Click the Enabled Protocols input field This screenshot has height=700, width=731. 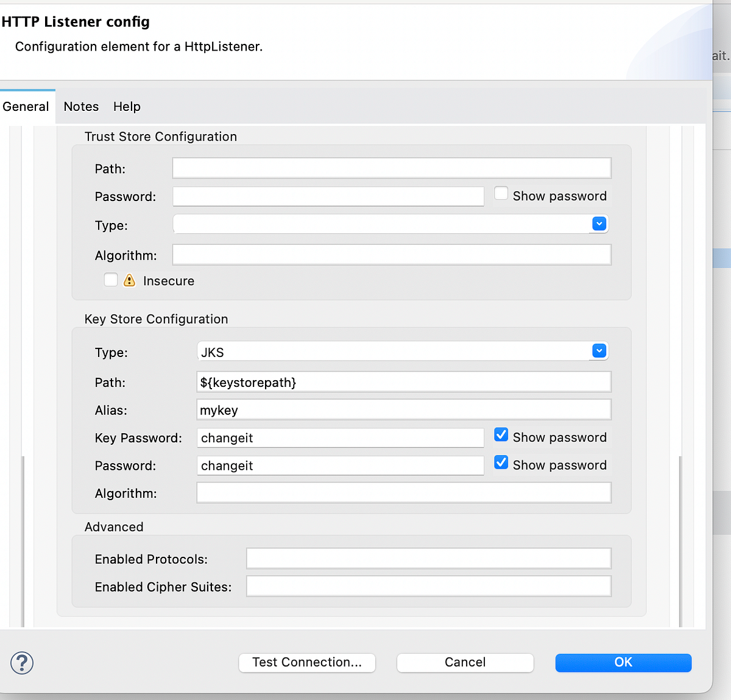(x=428, y=558)
